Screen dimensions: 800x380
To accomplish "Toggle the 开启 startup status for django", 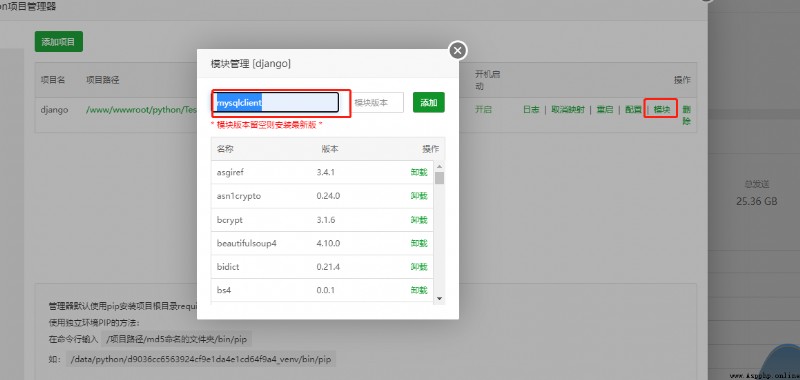I will point(483,110).
